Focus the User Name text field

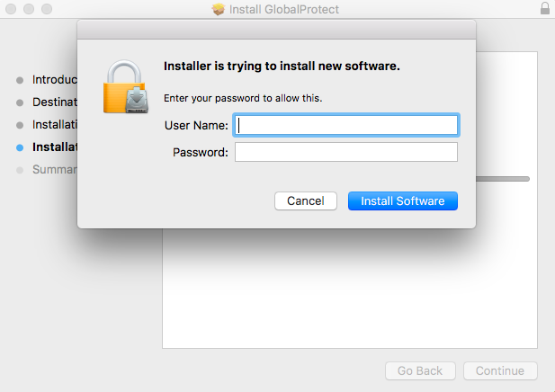point(346,124)
